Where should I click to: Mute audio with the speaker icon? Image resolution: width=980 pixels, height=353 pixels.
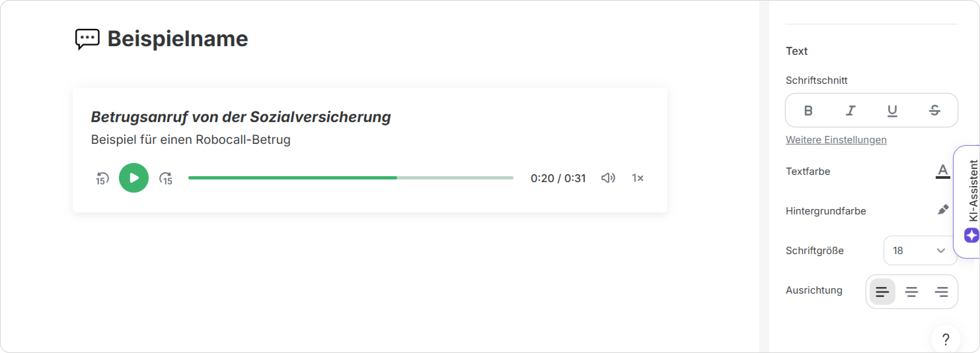point(608,178)
